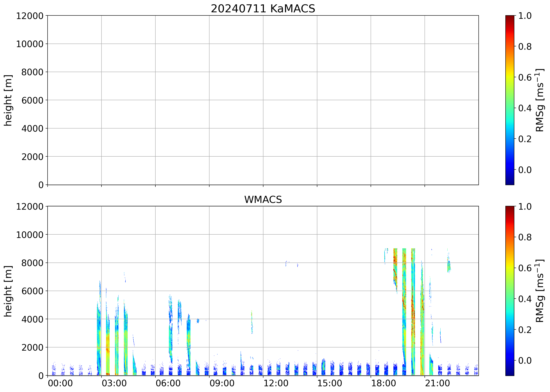Click the 00:00 x-axis tick label
This screenshot has height=392, width=550.
[x=60, y=383]
